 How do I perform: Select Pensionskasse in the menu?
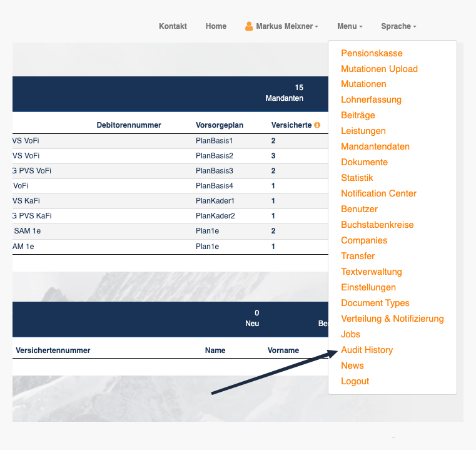pyautogui.click(x=372, y=53)
